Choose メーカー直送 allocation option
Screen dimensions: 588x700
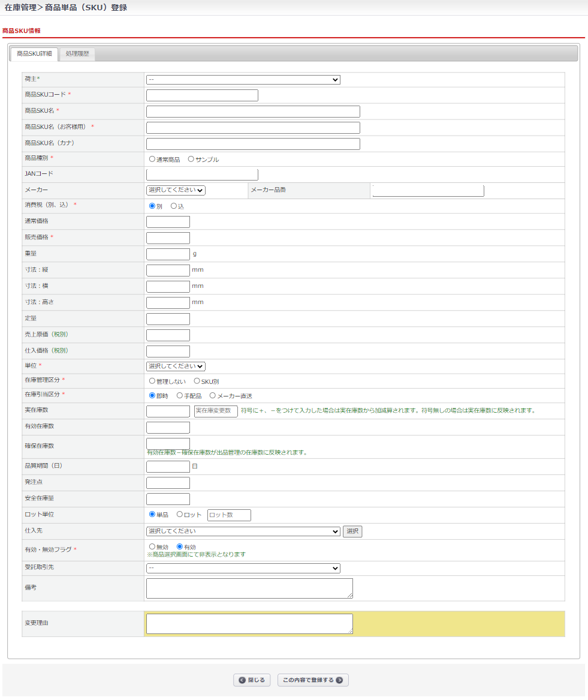[x=212, y=396]
